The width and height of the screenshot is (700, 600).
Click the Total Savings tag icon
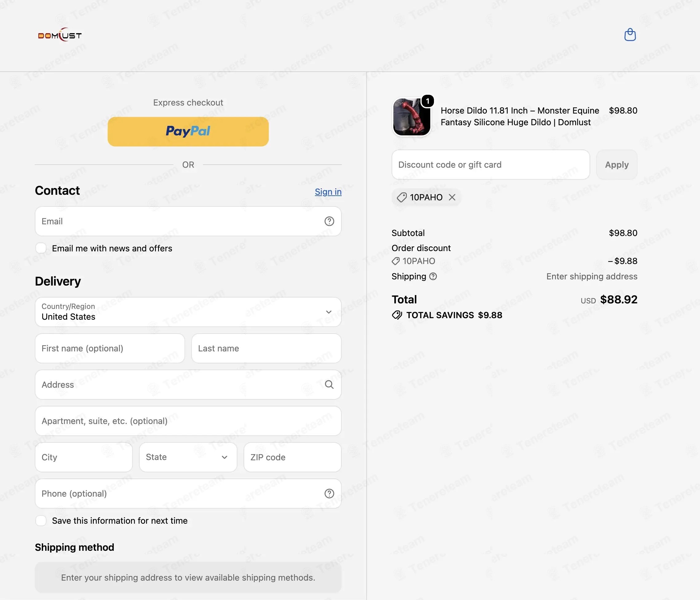coord(397,315)
